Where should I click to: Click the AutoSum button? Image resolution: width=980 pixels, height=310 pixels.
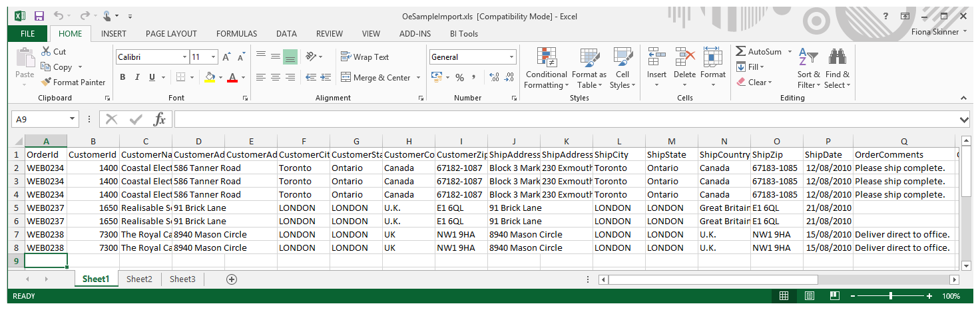(758, 52)
